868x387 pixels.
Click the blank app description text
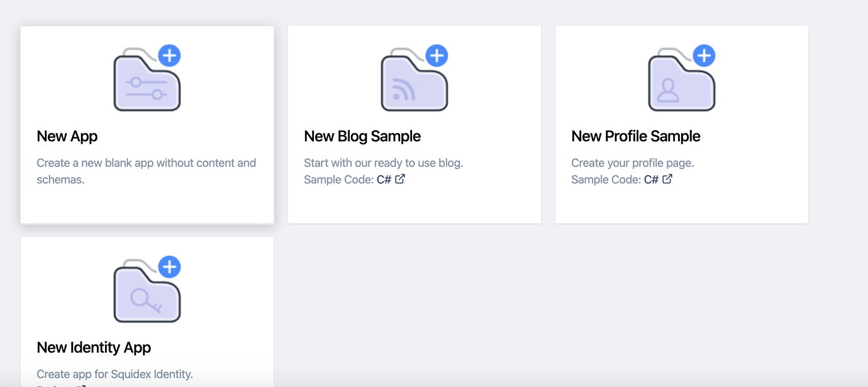146,171
